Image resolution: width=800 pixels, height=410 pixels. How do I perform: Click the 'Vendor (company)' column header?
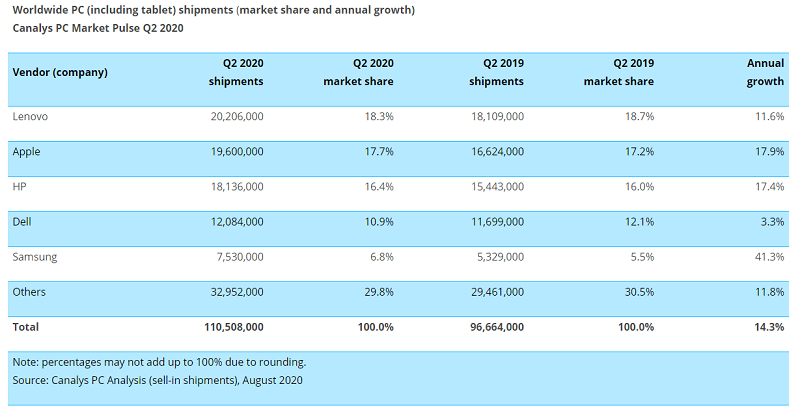tap(60, 72)
